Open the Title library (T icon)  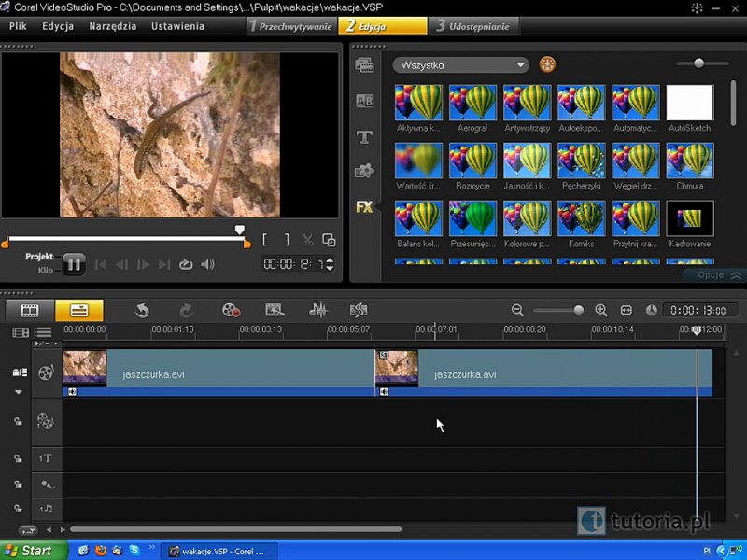click(364, 137)
